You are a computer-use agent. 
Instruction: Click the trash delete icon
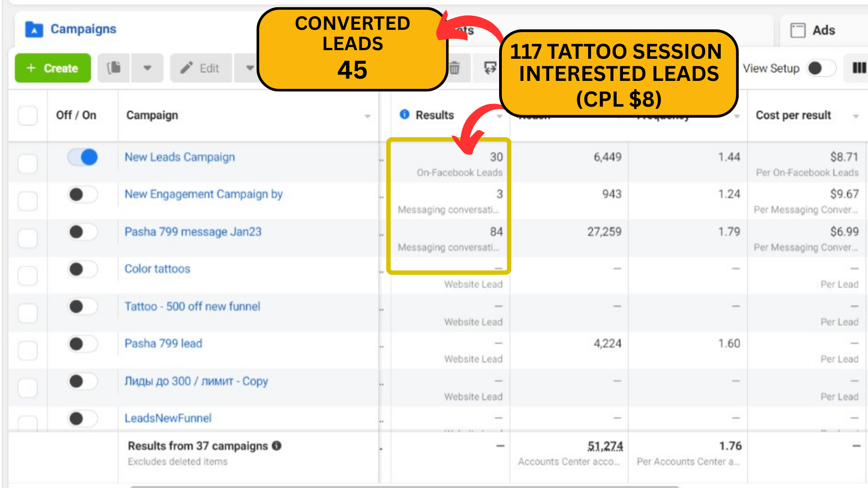point(455,68)
